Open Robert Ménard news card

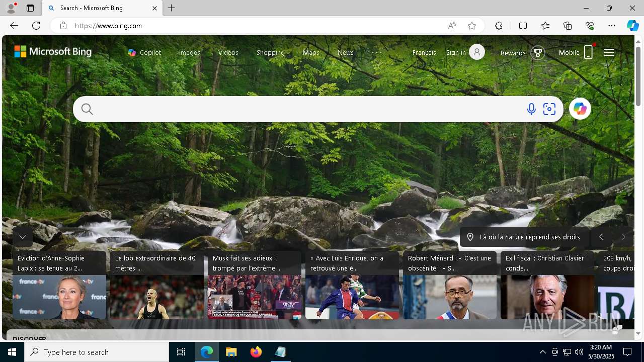pyautogui.click(x=450, y=285)
